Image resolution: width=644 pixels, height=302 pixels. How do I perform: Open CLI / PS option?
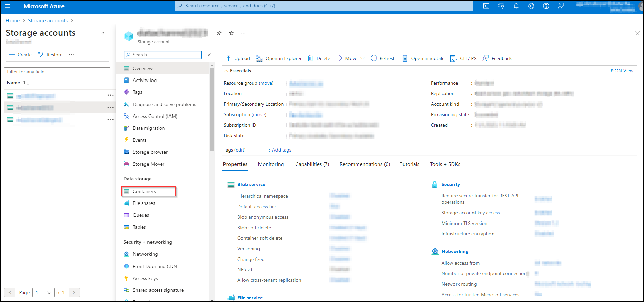click(x=463, y=58)
